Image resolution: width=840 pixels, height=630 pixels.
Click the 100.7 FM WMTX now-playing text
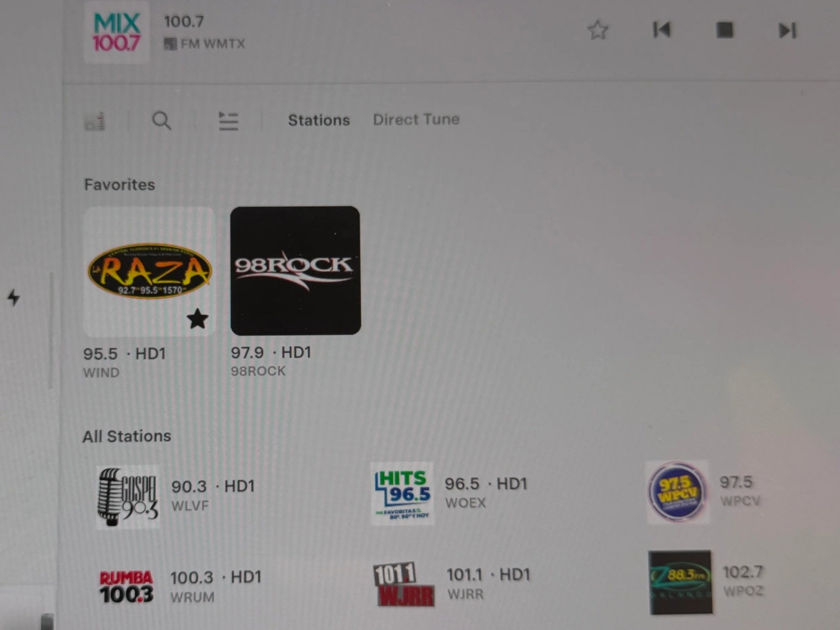(204, 32)
